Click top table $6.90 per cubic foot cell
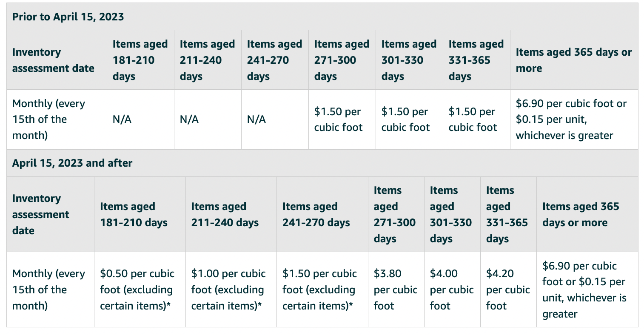Image resolution: width=644 pixels, height=335 pixels. 574,119
